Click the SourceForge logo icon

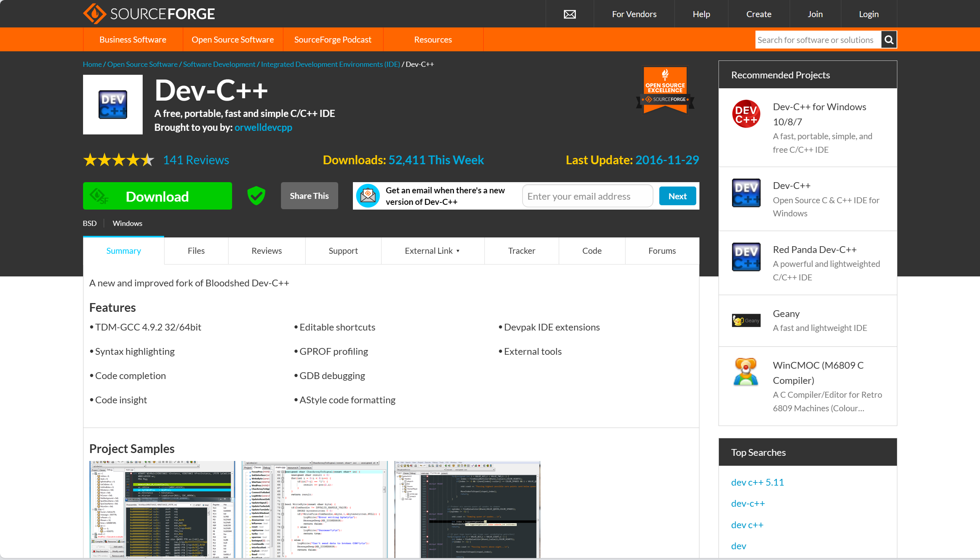[x=94, y=14]
